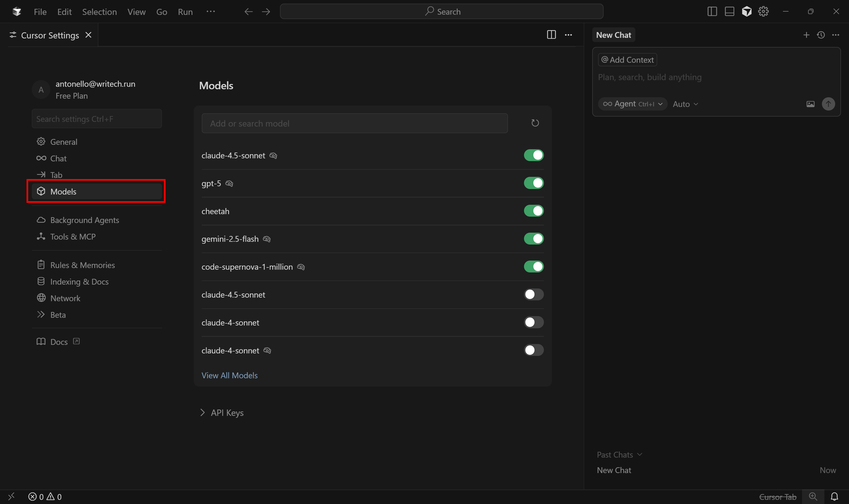This screenshot has height=504, width=849.
Task: Click the View All Models link
Action: (229, 375)
